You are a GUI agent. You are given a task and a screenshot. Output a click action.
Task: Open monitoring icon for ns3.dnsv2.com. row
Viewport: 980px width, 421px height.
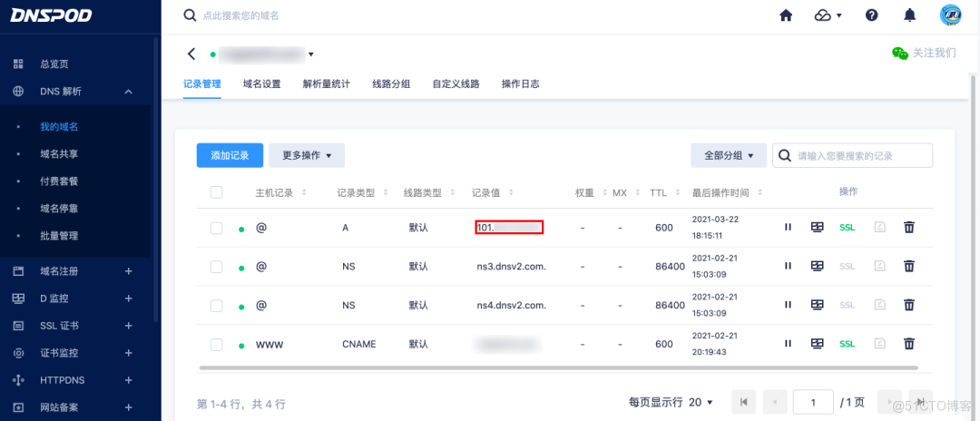coord(817,266)
